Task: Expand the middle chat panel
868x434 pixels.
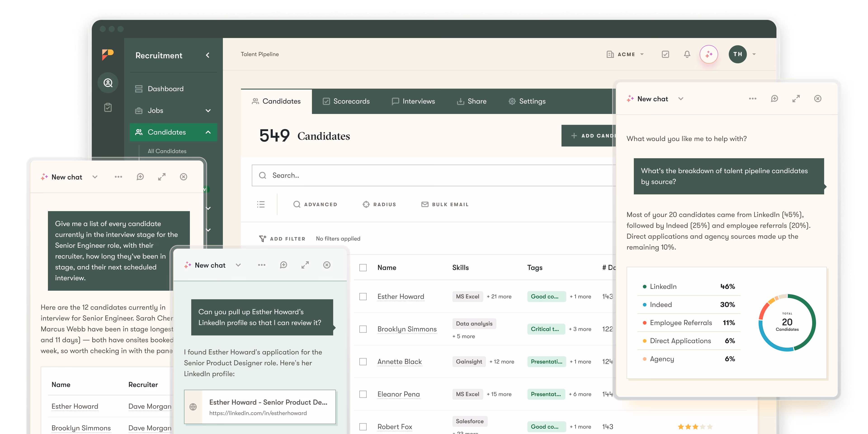Action: (x=305, y=265)
